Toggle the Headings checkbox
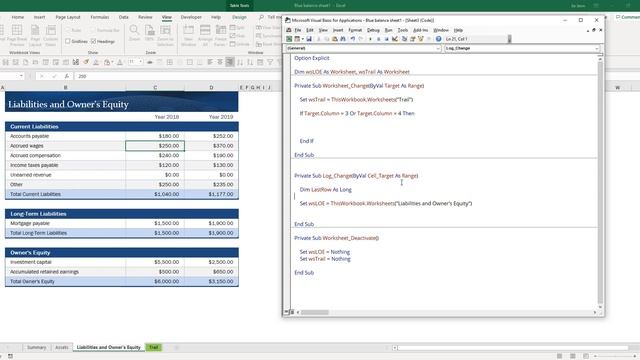Screen dimensions: 640x360 pos(93,41)
